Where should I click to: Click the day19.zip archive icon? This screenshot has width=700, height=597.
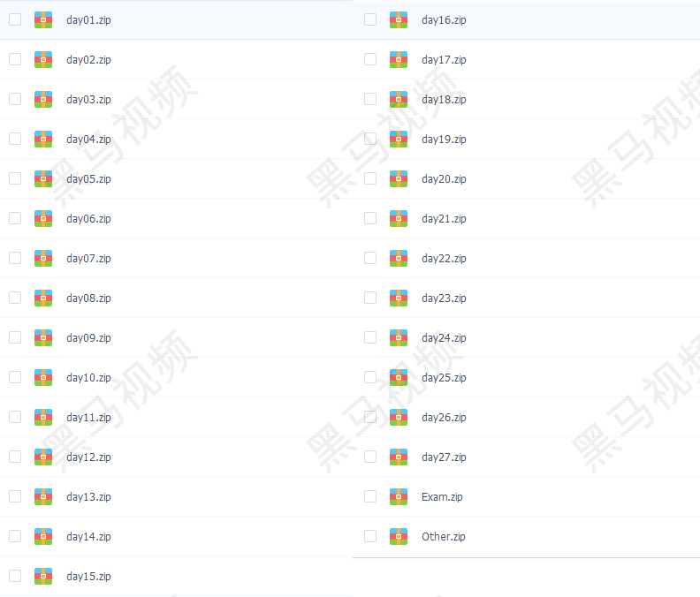point(399,139)
